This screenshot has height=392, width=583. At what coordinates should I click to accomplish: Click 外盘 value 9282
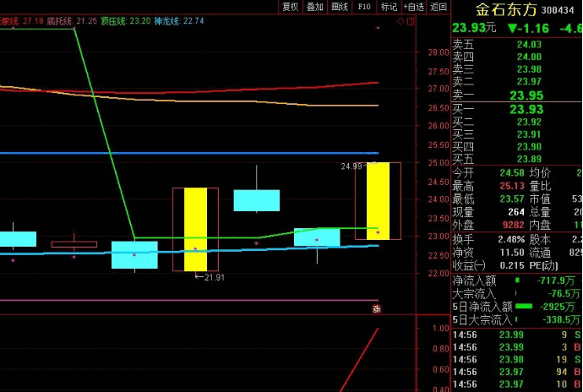(513, 225)
